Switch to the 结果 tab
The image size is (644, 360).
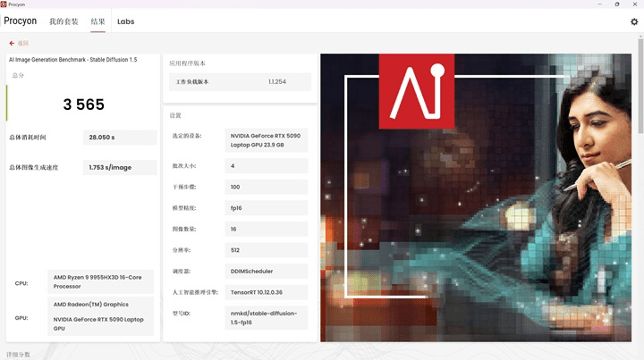pos(97,21)
